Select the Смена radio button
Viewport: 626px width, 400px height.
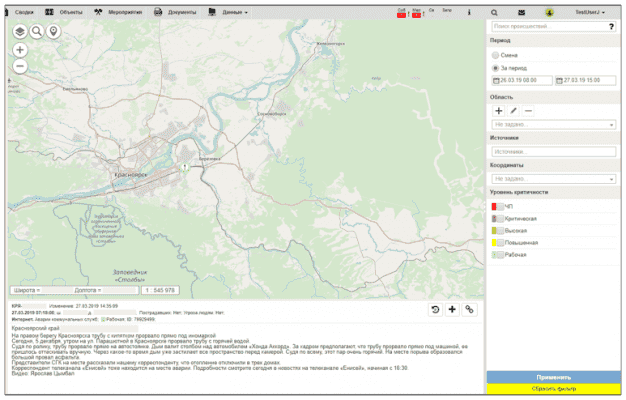[x=496, y=54]
